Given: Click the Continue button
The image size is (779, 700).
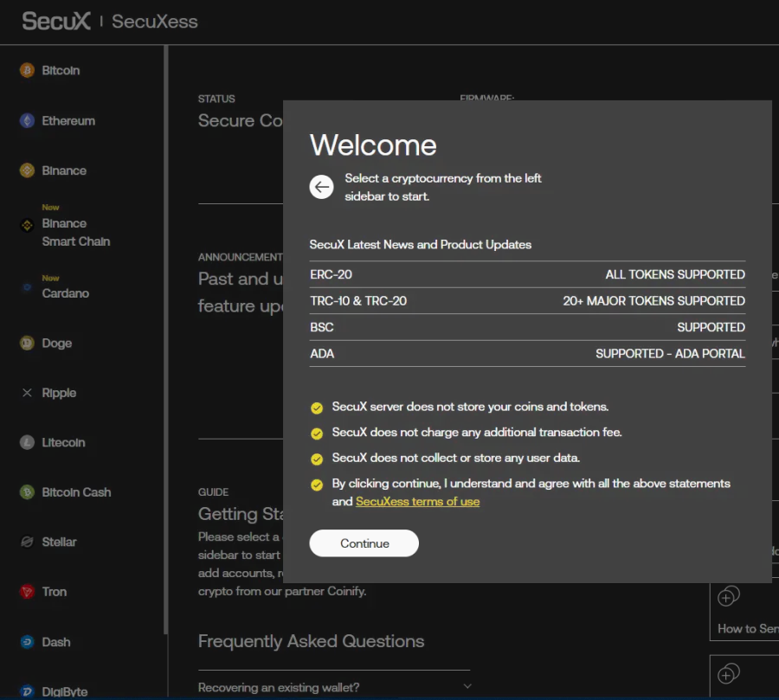Looking at the screenshot, I should pos(364,543).
